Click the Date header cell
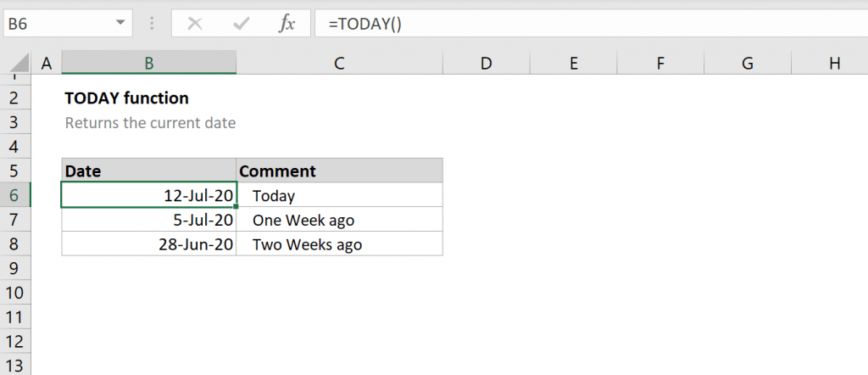The width and height of the screenshot is (868, 375). click(149, 171)
